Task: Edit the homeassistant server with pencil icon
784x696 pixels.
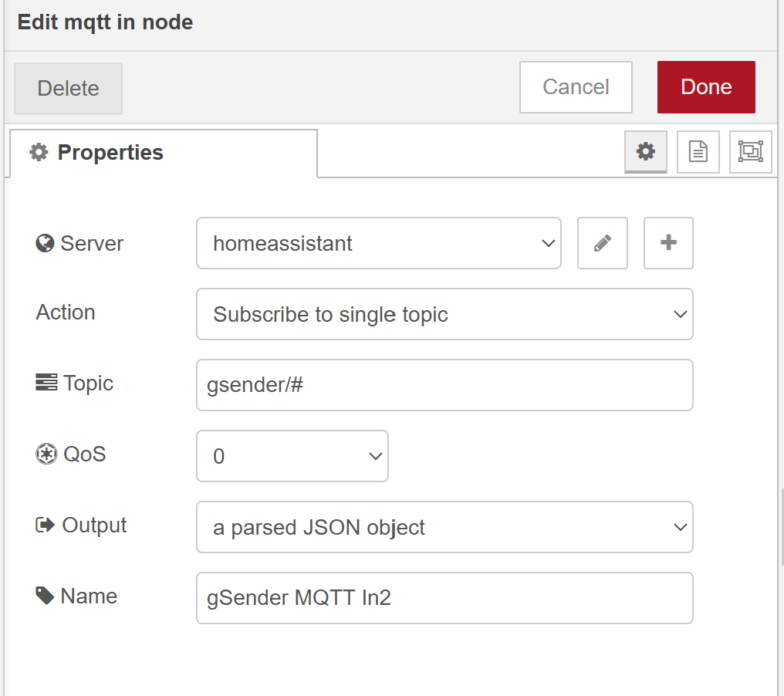Action: pyautogui.click(x=603, y=243)
